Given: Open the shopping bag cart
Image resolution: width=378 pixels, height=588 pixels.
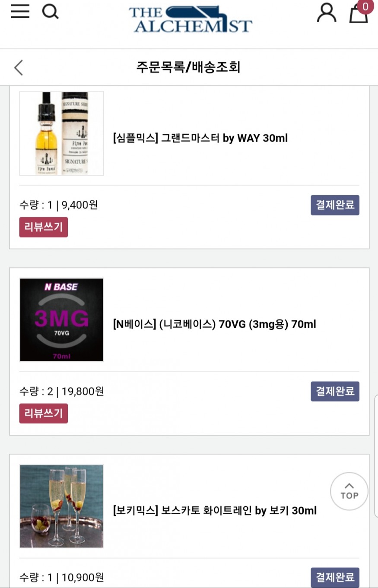Looking at the screenshot, I should click(x=358, y=14).
